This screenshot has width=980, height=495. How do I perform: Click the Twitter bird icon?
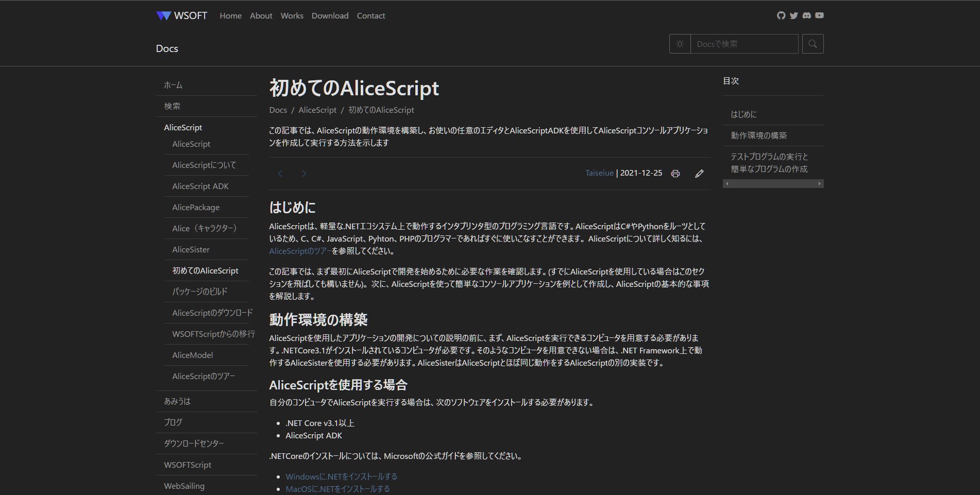793,15
